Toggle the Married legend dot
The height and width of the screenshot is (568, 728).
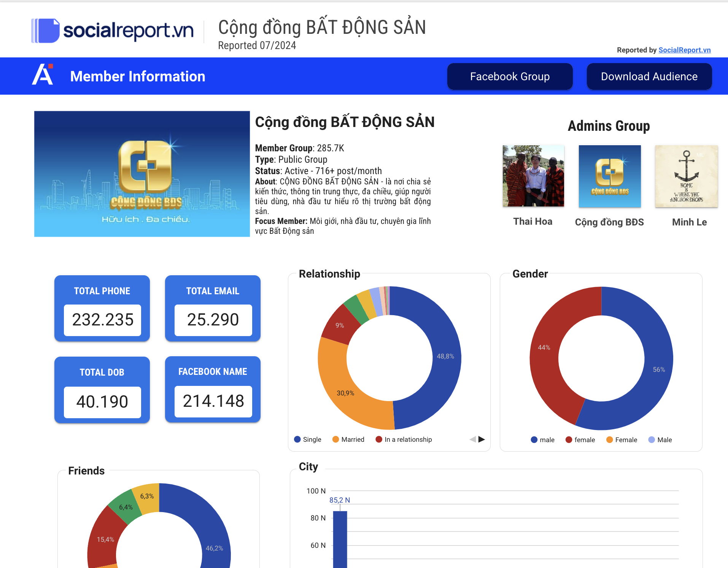point(335,439)
